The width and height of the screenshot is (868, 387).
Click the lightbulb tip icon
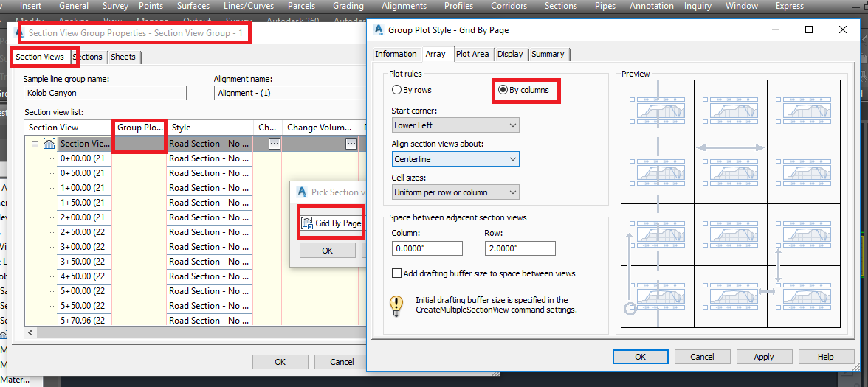[396, 306]
